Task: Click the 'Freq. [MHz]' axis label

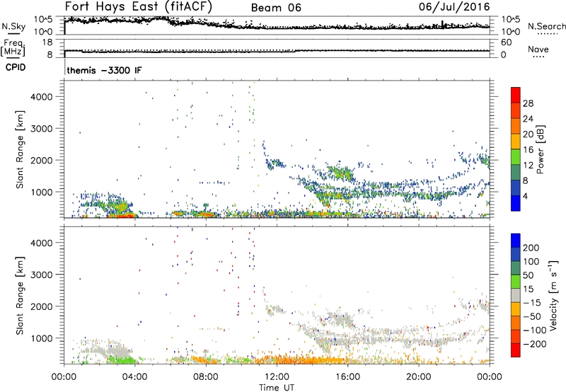Action: point(13,47)
